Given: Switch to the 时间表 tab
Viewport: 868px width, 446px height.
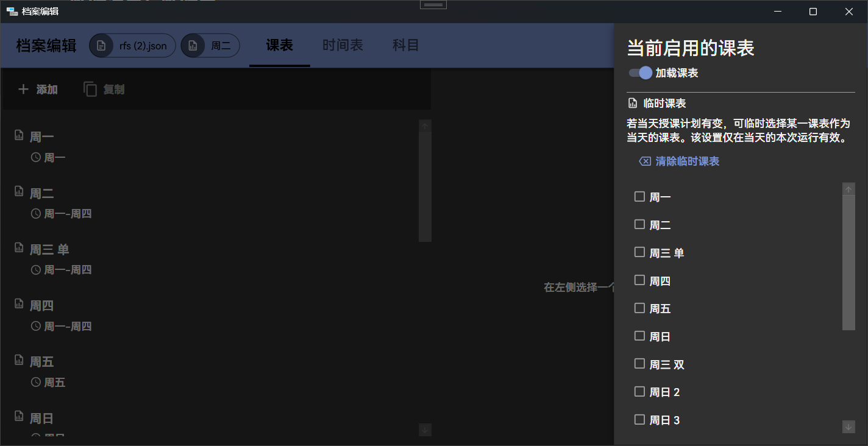Looking at the screenshot, I should (x=343, y=46).
